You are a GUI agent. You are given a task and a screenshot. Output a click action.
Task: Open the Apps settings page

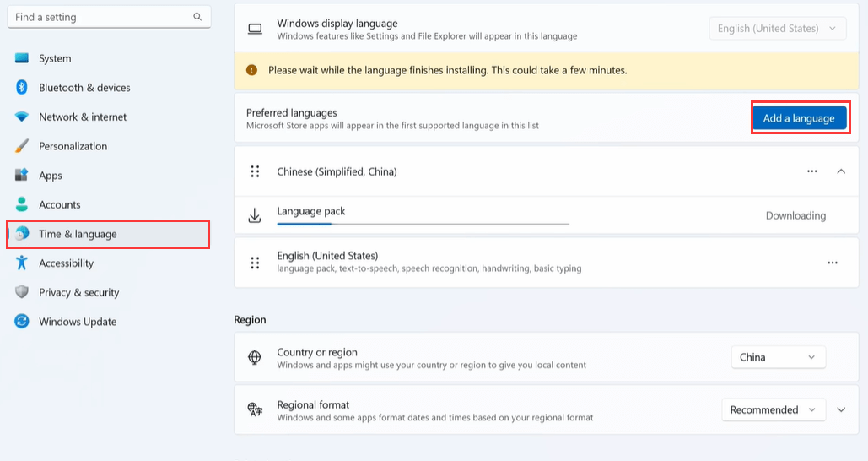(x=51, y=176)
